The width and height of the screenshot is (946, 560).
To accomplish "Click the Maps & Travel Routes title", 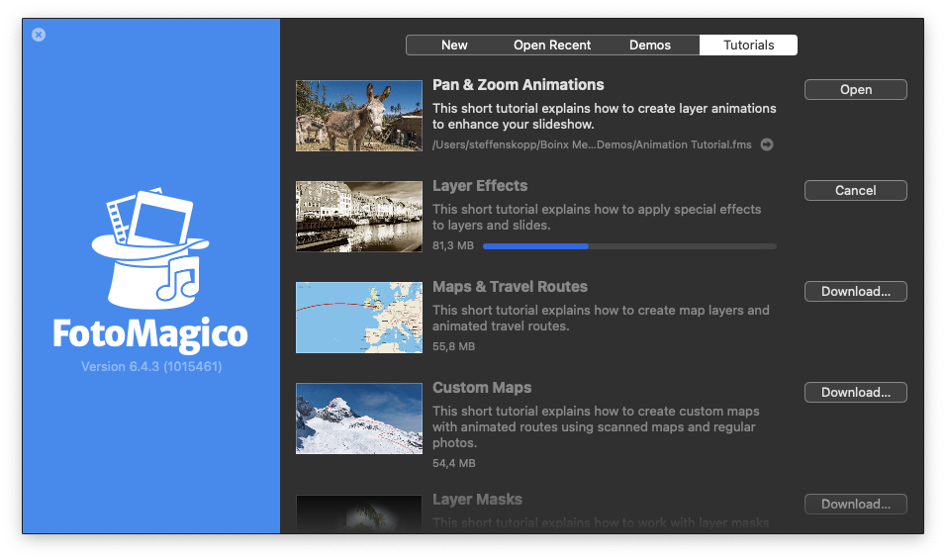I will (510, 287).
